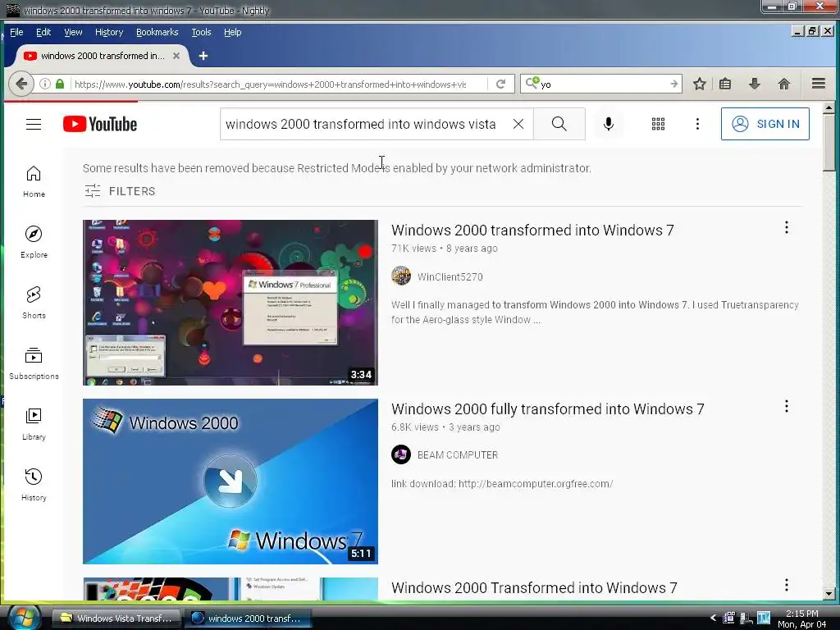Open the Help menu
The width and height of the screenshot is (840, 630).
[232, 32]
